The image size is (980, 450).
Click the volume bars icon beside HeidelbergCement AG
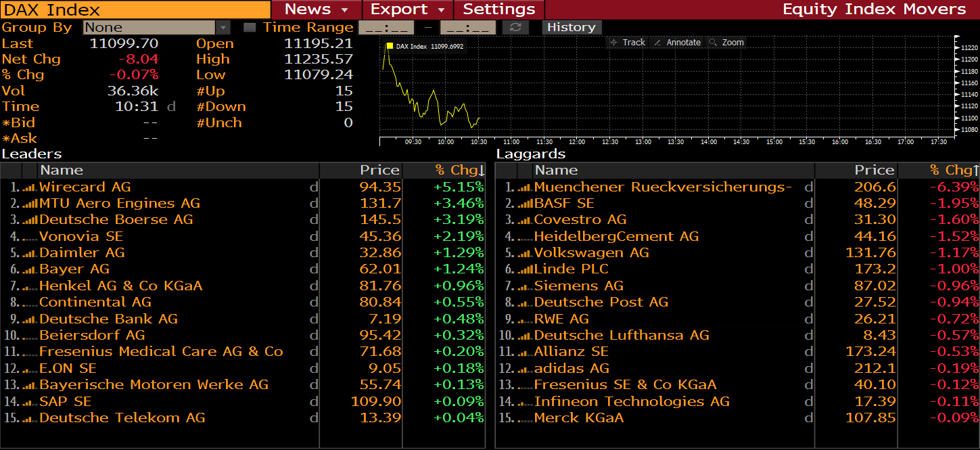pos(525,237)
